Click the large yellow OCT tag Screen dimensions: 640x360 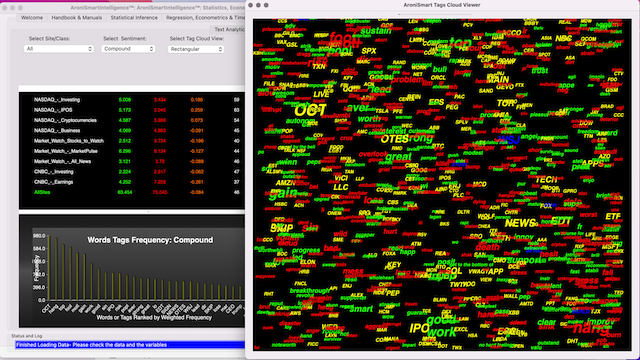(x=310, y=110)
